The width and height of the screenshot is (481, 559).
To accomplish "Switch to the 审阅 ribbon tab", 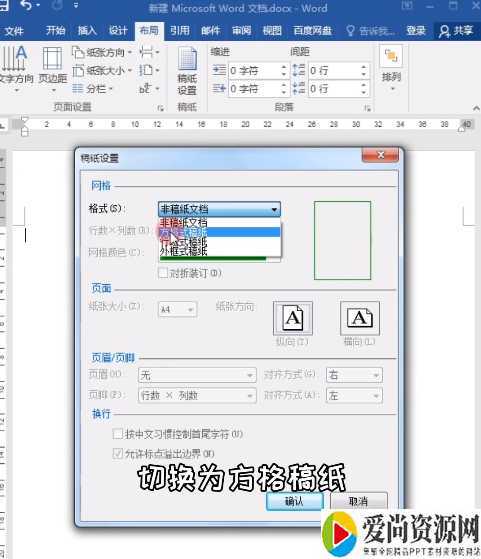I will [x=242, y=31].
